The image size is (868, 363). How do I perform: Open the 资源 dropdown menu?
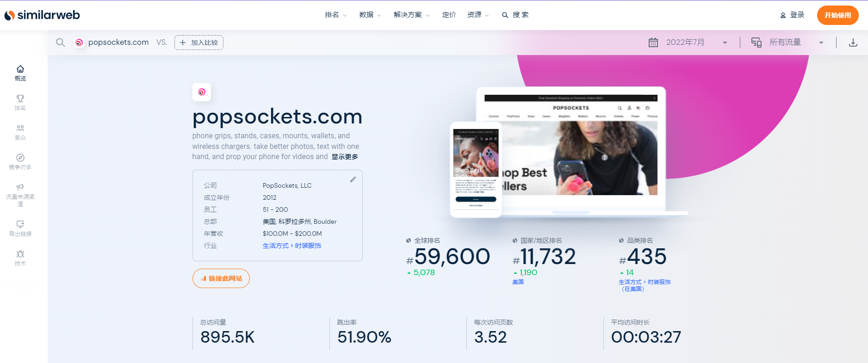point(478,15)
